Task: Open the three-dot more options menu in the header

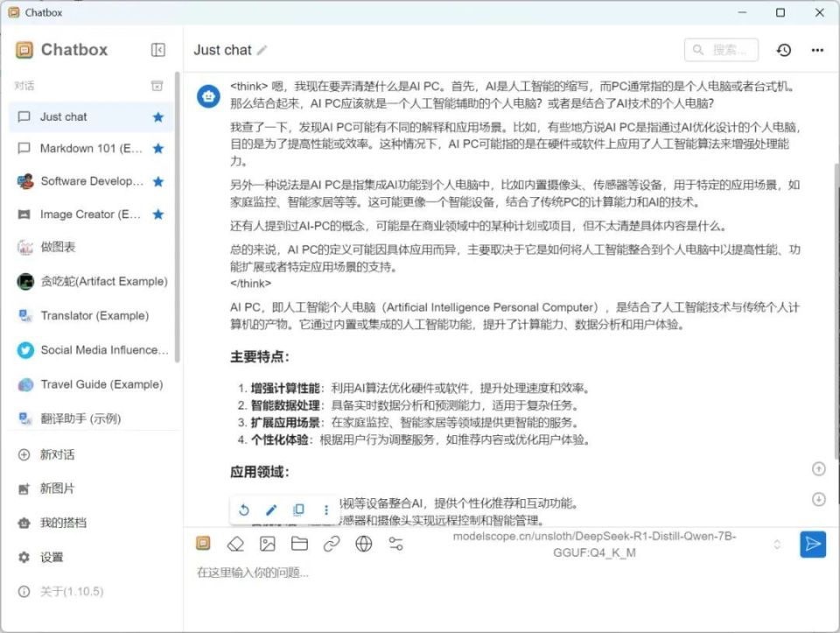Action: [817, 50]
